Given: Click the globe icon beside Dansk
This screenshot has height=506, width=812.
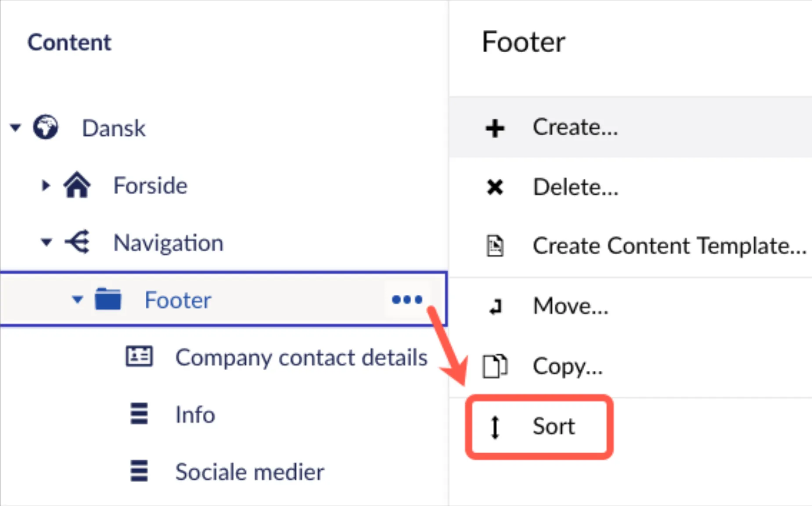Looking at the screenshot, I should click(45, 127).
